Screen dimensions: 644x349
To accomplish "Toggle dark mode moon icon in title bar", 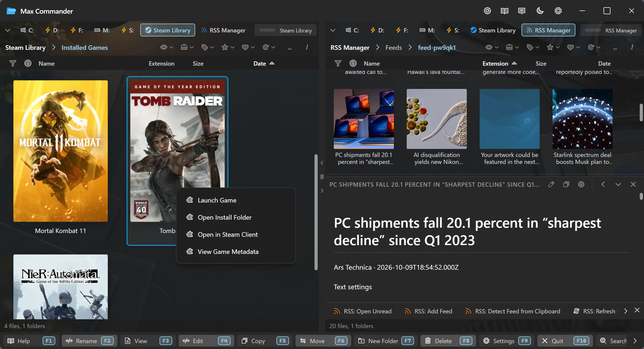I will [540, 11].
